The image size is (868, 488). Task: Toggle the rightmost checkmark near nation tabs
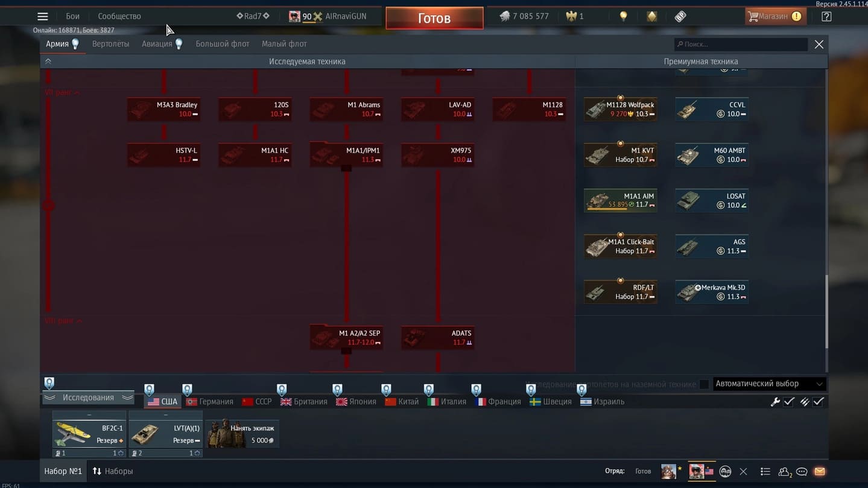point(819,402)
